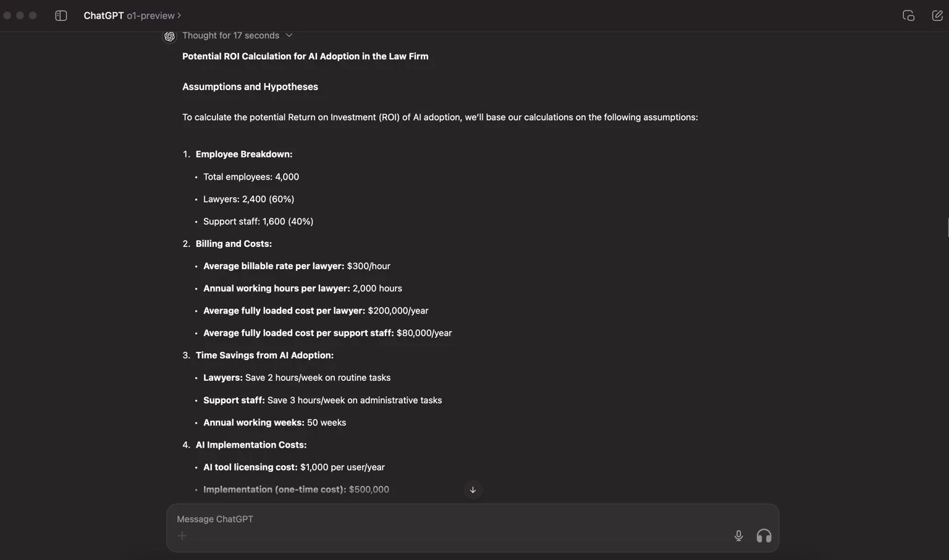Viewport: 949px width, 560px height.
Task: Click the ChatGPT logo avatar icon
Action: click(x=169, y=36)
